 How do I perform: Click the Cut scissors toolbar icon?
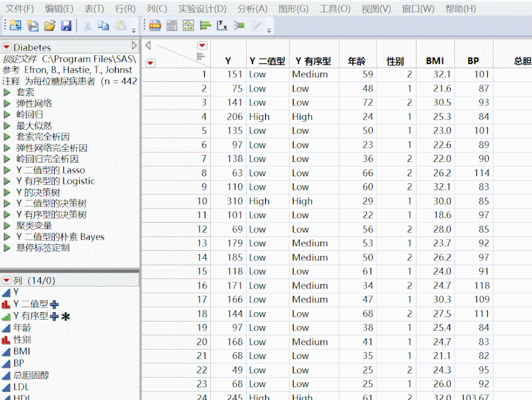[87, 26]
